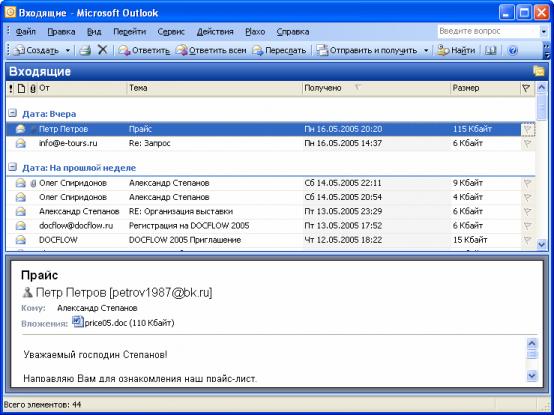The height and width of the screenshot is (415, 554).
Task: Open the price05.doc attachment
Action: [x=123, y=322]
